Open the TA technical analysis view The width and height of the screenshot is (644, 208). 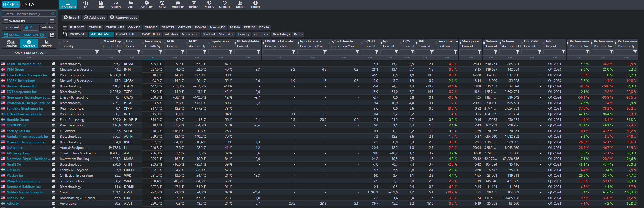coord(85,4)
